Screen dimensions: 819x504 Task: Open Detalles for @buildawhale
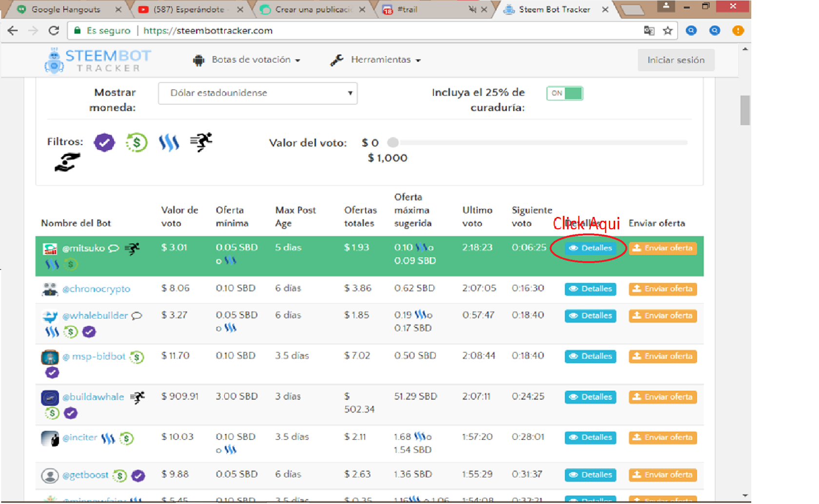point(590,397)
